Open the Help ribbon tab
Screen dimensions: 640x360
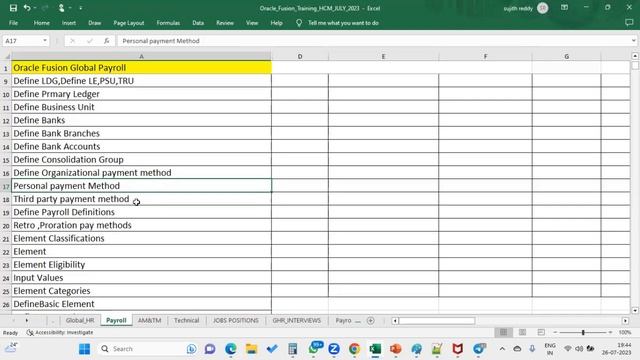(x=276, y=23)
